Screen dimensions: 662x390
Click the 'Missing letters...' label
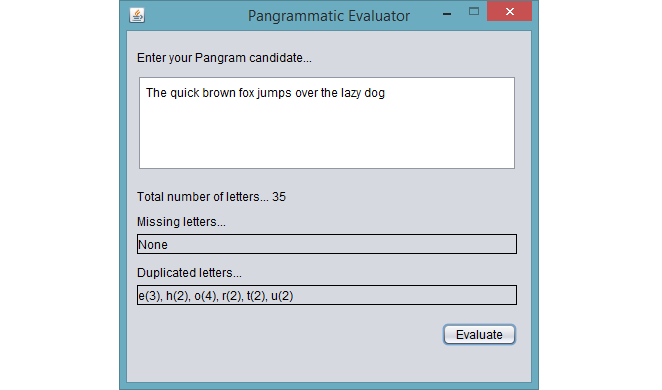tap(181, 222)
